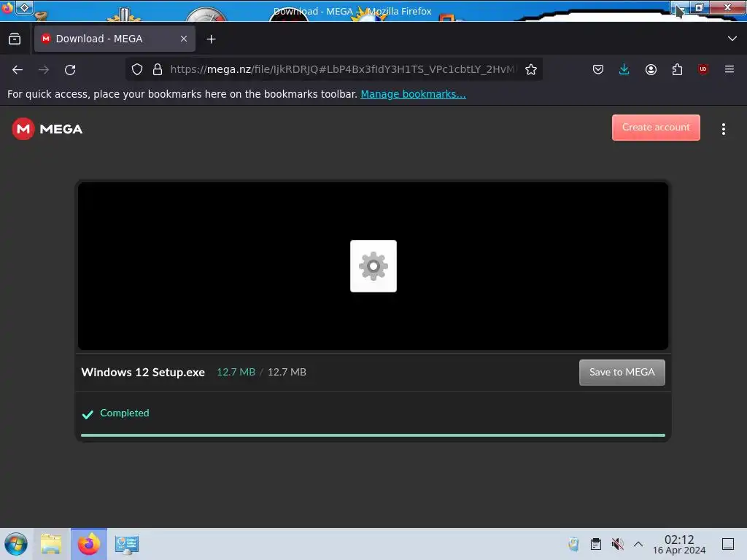Click the green download progress bar
Viewport: 747px width, 560px height.
pos(373,435)
